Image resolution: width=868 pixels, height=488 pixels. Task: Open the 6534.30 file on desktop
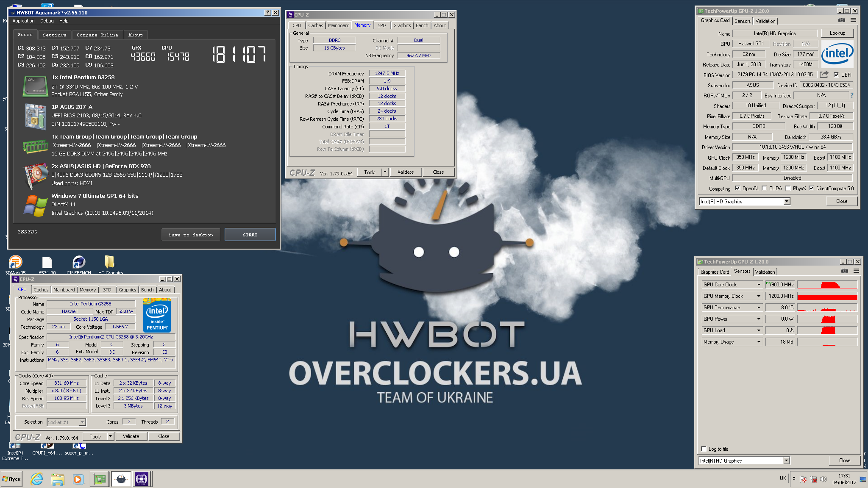coord(47,265)
